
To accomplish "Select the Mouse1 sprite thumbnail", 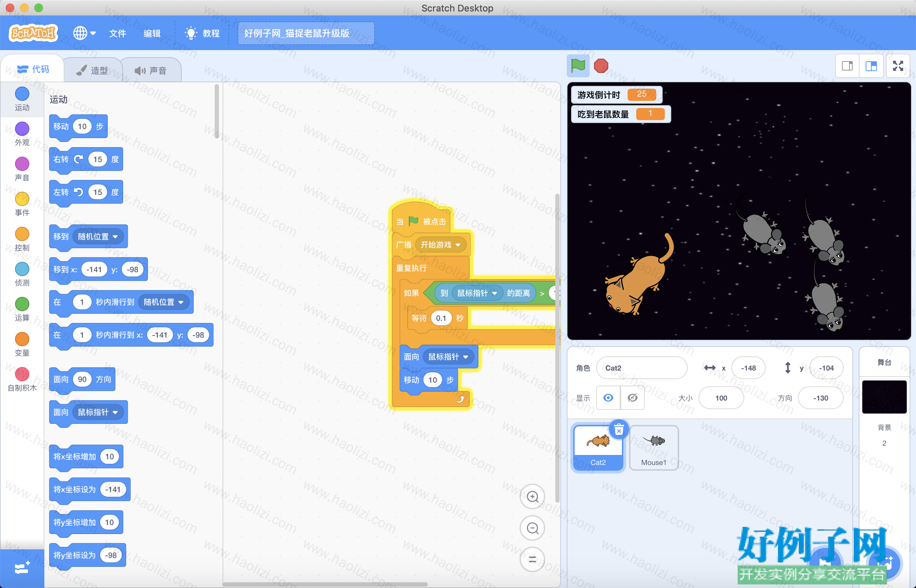I will point(654,448).
